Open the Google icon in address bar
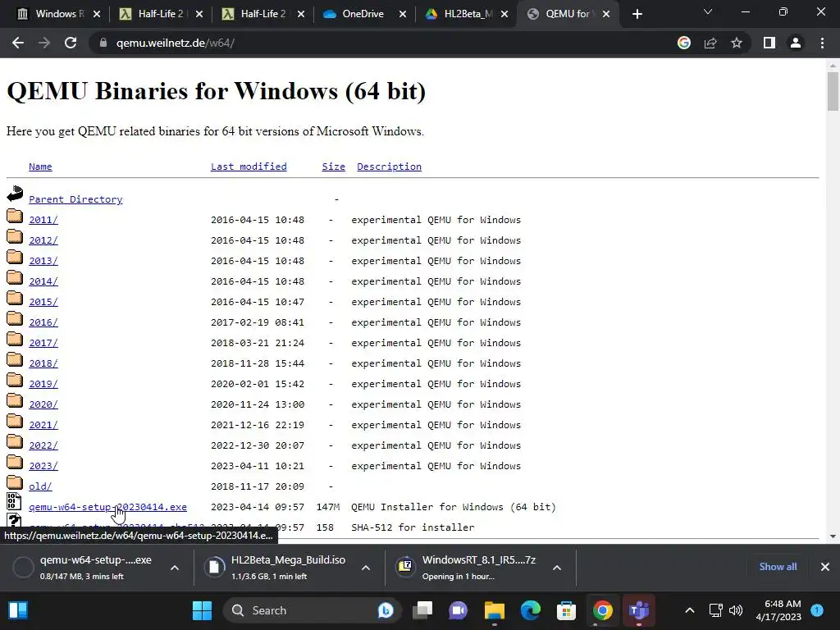Viewport: 840px width, 630px height. (x=684, y=43)
